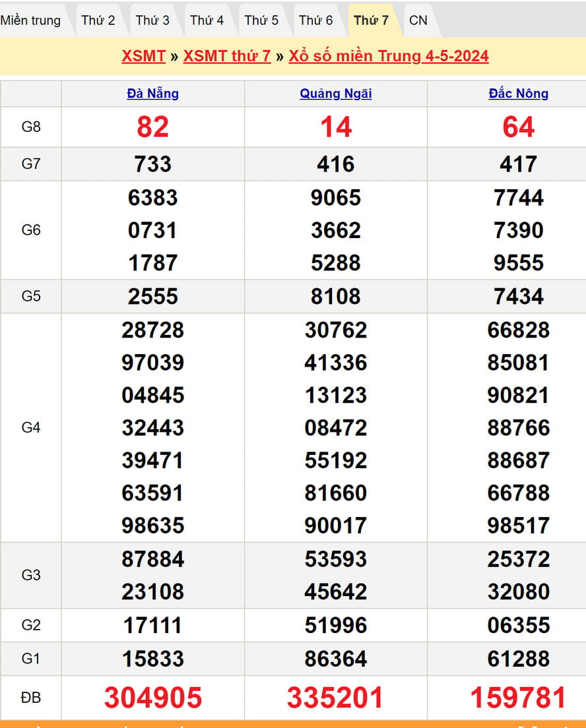Go to the Thứ 4 tab

tap(207, 20)
